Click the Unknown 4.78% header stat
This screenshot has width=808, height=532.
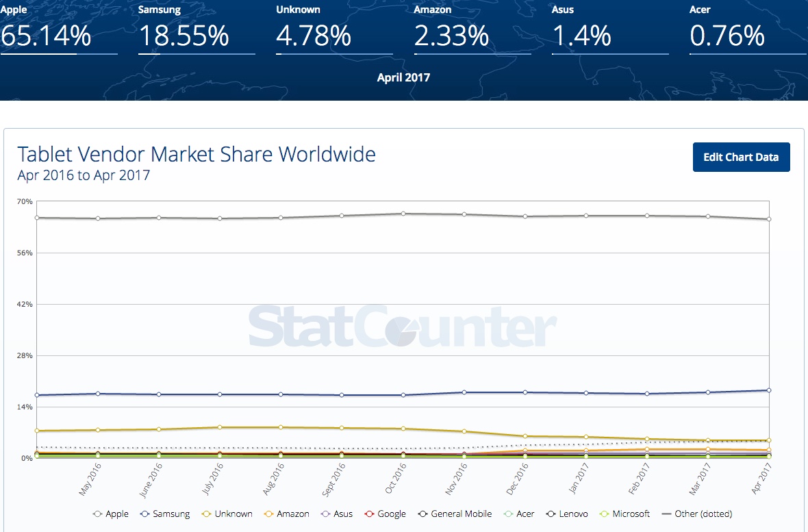[x=334, y=29]
